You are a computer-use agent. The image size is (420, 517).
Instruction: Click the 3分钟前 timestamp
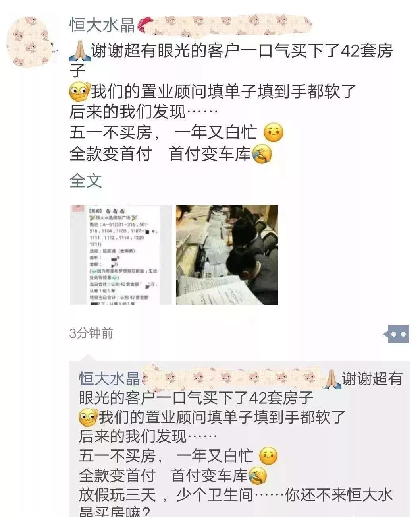(x=91, y=333)
